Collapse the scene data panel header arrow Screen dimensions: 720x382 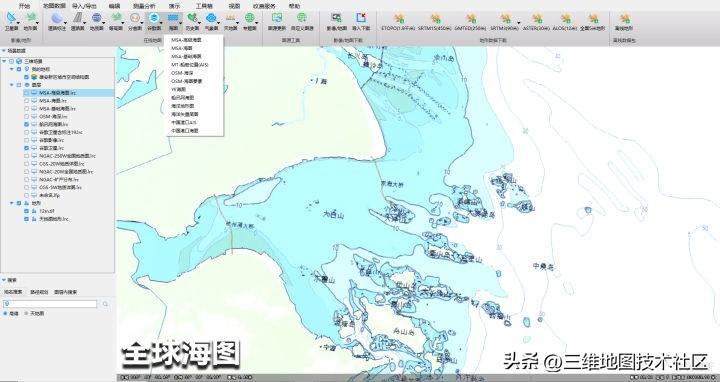coord(4,51)
